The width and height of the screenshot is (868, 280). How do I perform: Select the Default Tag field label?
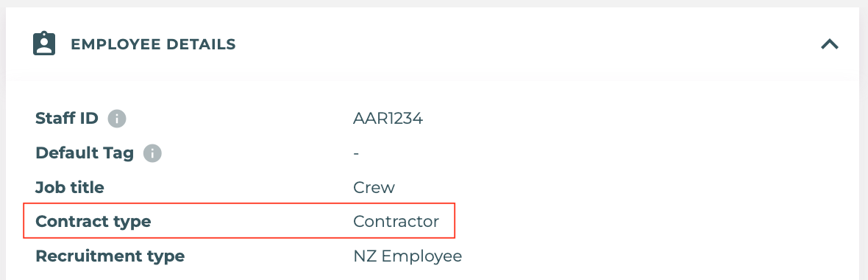click(x=85, y=153)
